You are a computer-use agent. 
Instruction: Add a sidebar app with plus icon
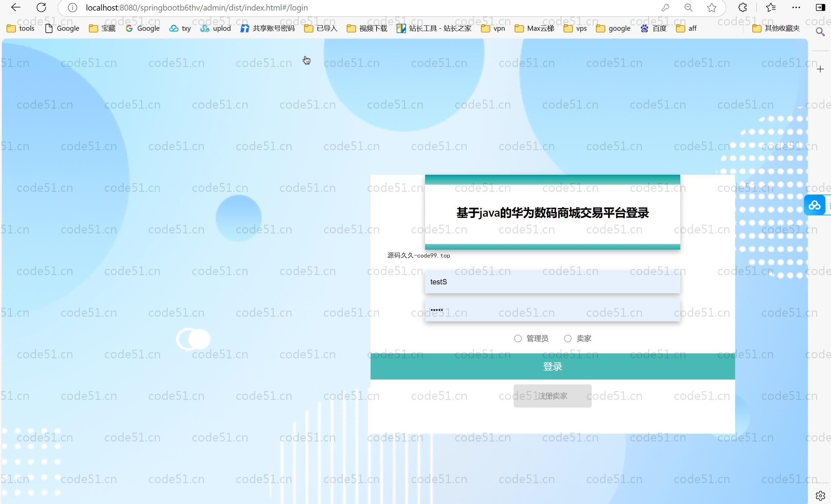point(820,69)
